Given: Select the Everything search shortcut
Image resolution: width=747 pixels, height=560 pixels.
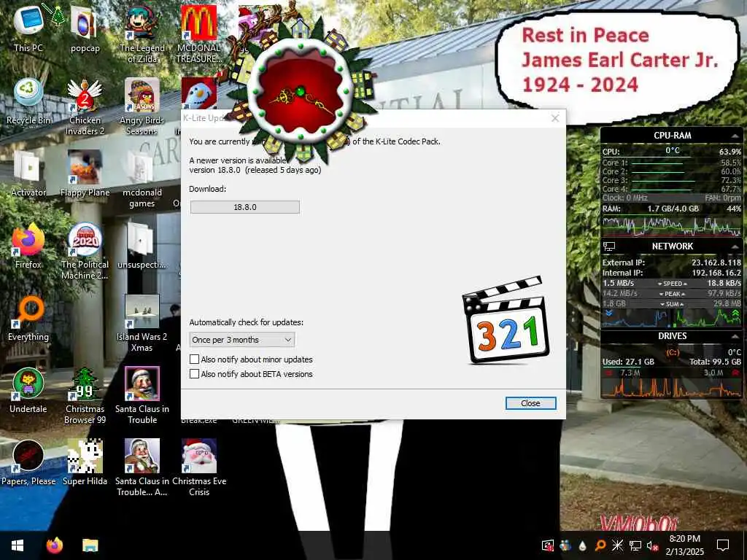Looking at the screenshot, I should tap(28, 318).
